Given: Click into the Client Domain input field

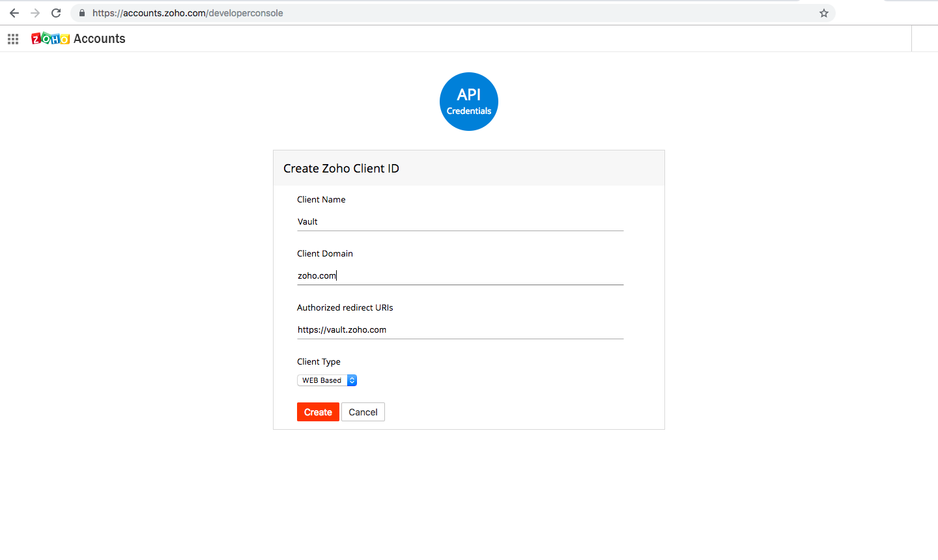Looking at the screenshot, I should (x=460, y=275).
